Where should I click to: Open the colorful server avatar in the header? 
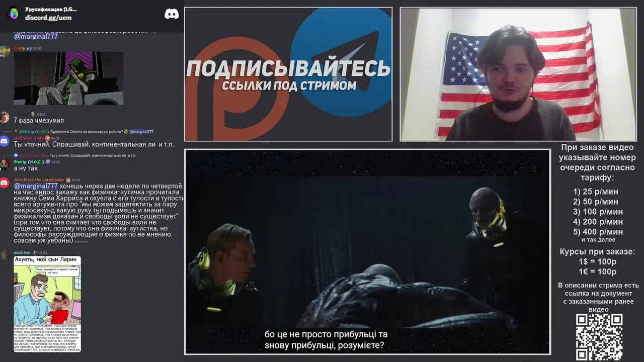(14, 13)
